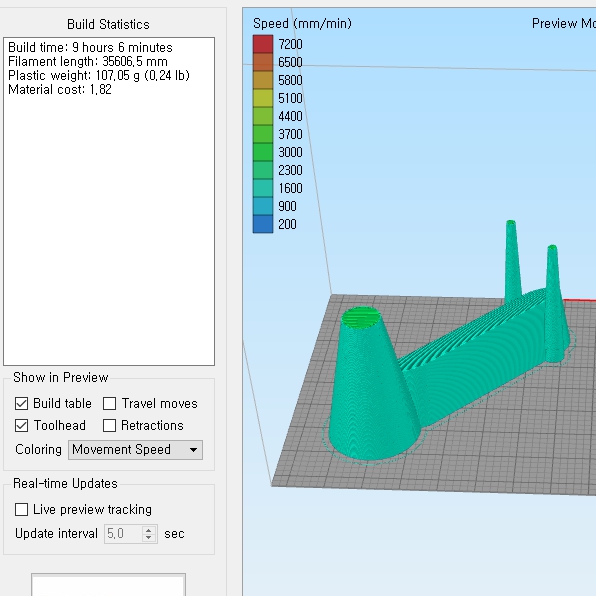Click the tallest thin tower of the model
596x596 pixels.
tap(513, 262)
